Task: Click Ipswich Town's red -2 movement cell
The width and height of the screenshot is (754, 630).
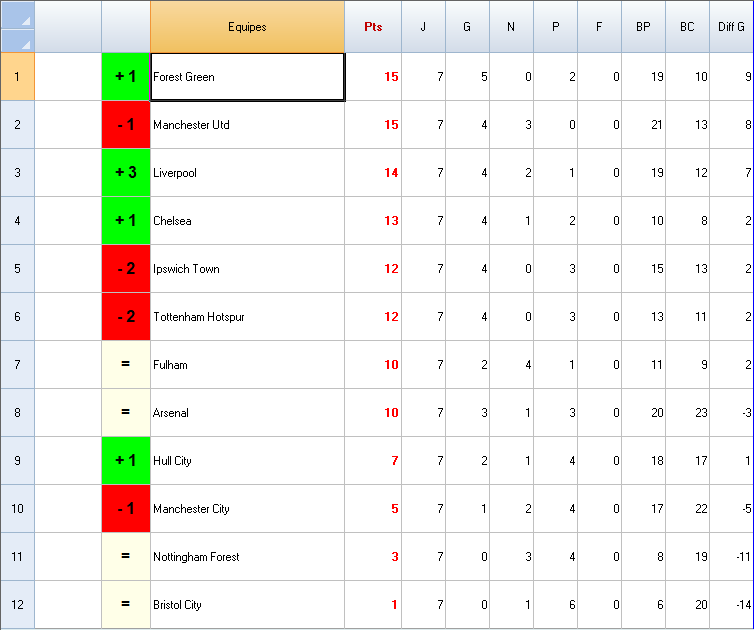Action: (x=126, y=269)
